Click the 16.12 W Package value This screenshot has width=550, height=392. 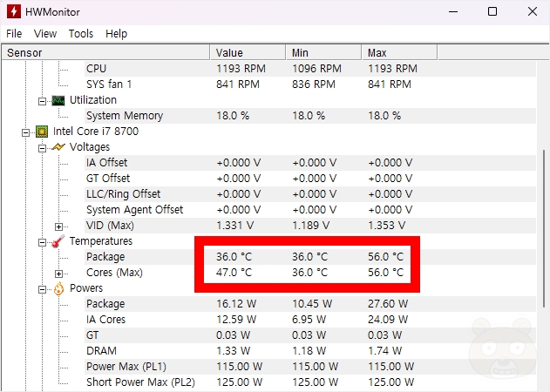coord(236,304)
